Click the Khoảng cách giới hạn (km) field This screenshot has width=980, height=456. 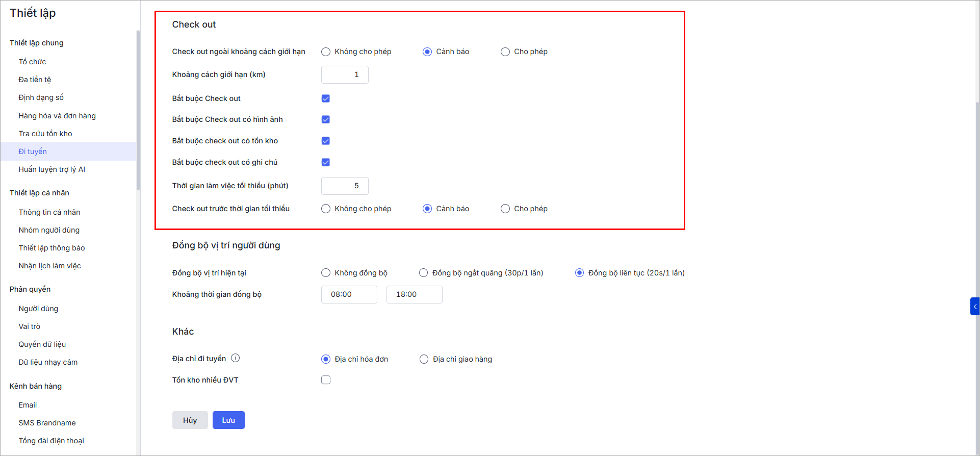tap(345, 74)
